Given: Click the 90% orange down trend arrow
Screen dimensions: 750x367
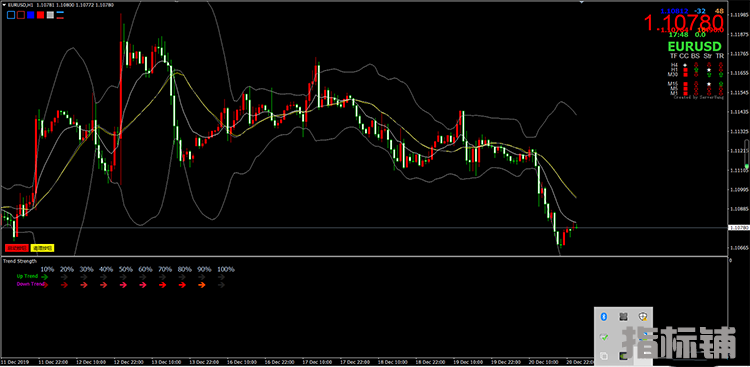Looking at the screenshot, I should click(x=202, y=285).
